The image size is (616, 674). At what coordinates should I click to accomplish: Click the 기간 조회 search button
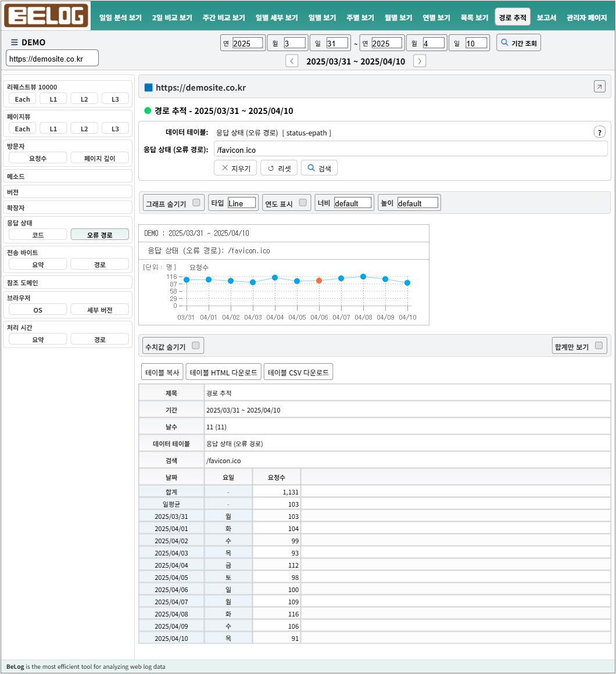[x=518, y=42]
